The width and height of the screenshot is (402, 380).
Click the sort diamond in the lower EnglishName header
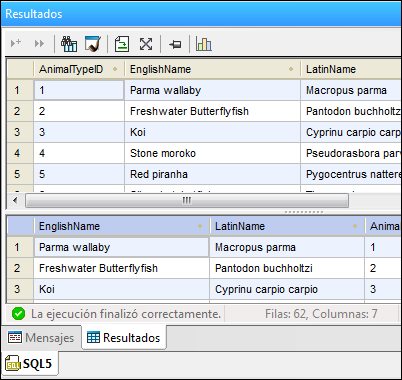coord(200,226)
